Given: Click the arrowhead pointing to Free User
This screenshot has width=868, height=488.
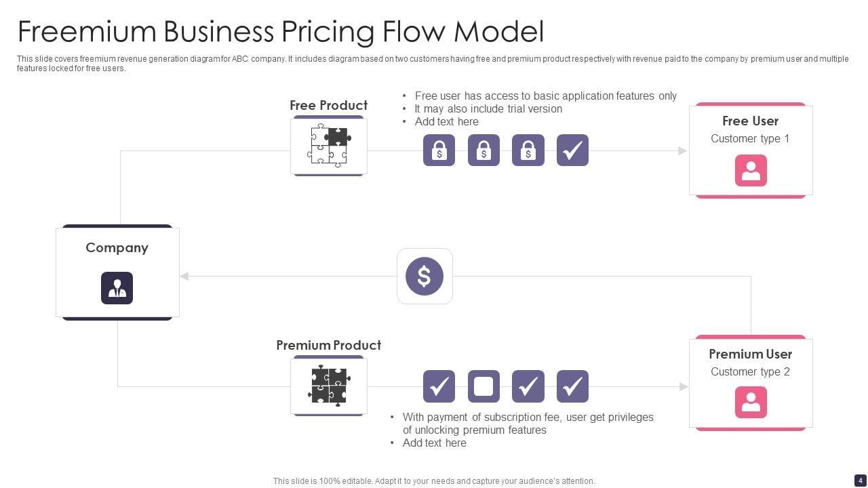Looking at the screenshot, I should coord(682,150).
